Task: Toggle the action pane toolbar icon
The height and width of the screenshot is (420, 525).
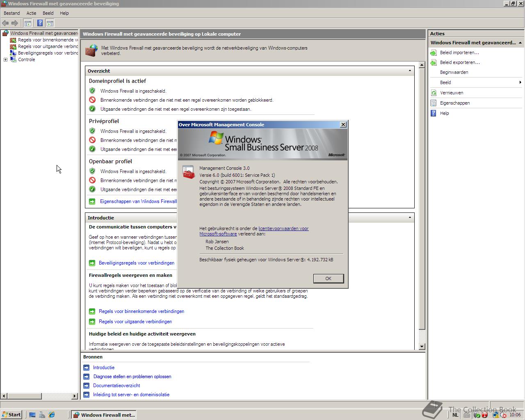Action: click(x=50, y=23)
